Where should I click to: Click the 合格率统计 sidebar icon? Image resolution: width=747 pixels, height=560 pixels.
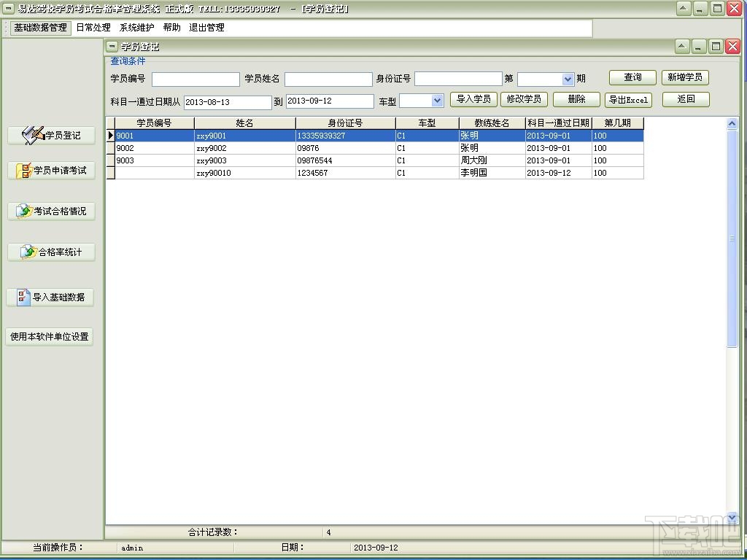pos(28,252)
